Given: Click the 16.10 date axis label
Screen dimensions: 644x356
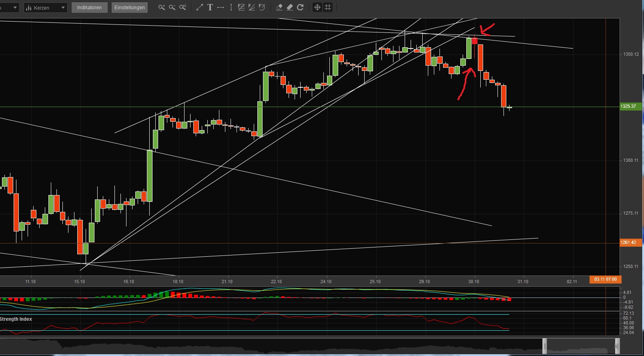Looking at the screenshot, I should pyautogui.click(x=129, y=282).
